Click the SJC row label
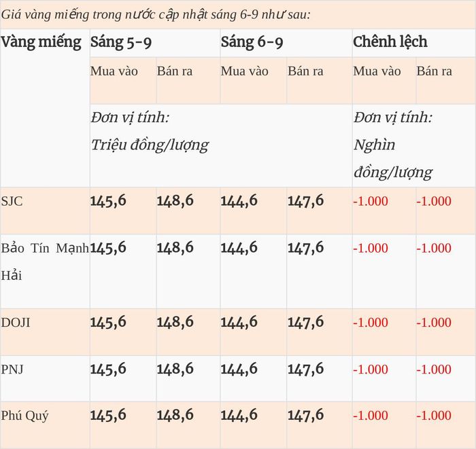Viewport: 476px width, 449px height. (12, 201)
